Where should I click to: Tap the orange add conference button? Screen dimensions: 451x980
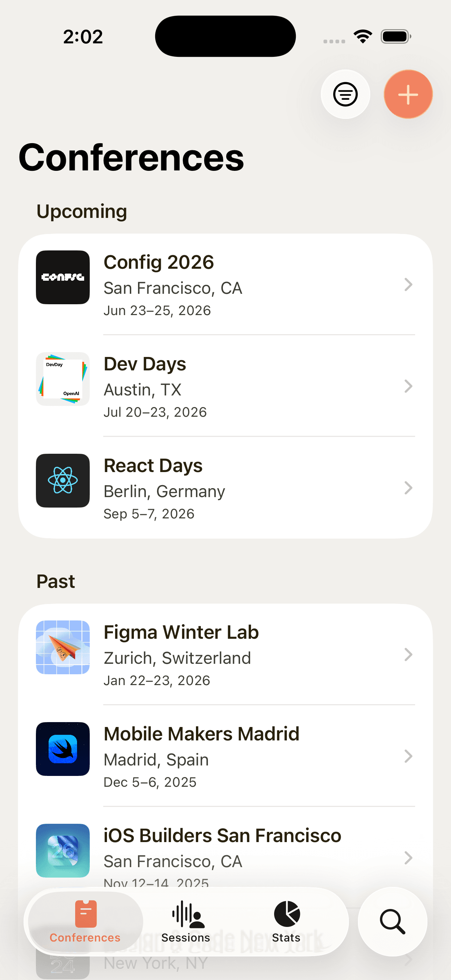point(408,94)
